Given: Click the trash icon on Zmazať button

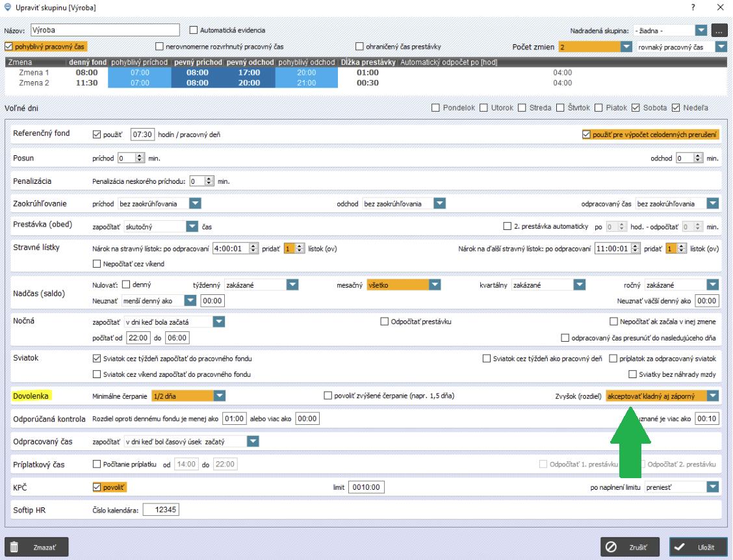Looking at the screenshot, I should point(14,547).
